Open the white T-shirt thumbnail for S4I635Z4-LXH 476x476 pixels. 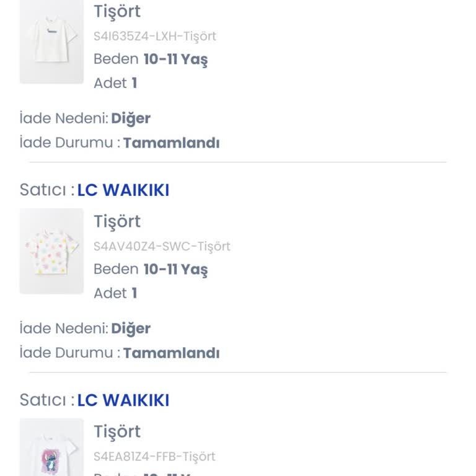pyautogui.click(x=51, y=42)
